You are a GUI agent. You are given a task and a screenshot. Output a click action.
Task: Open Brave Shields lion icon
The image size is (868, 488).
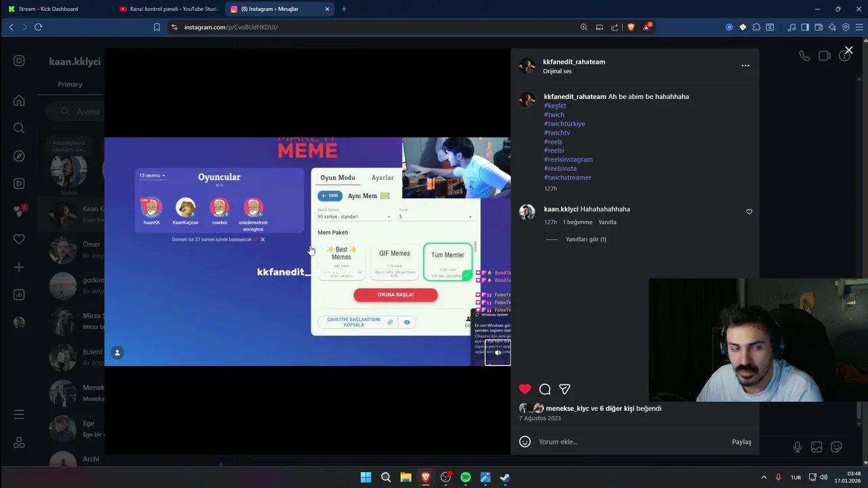631,27
